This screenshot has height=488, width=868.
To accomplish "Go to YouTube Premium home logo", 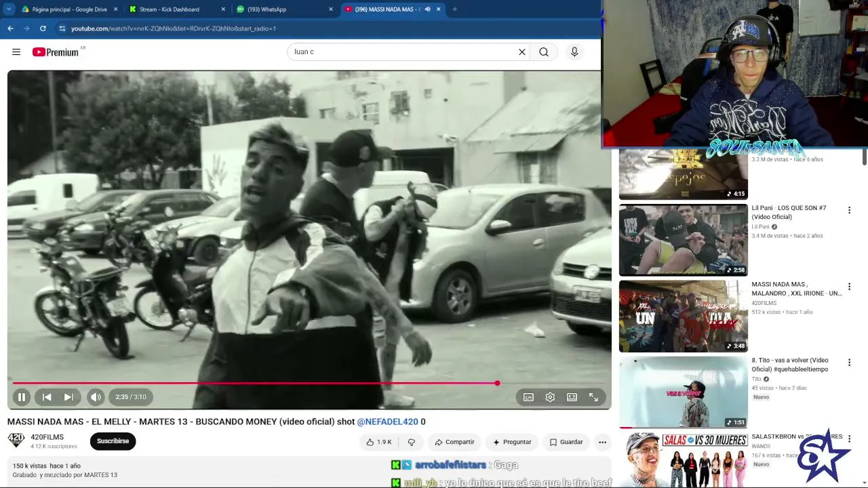I will 56,52.
